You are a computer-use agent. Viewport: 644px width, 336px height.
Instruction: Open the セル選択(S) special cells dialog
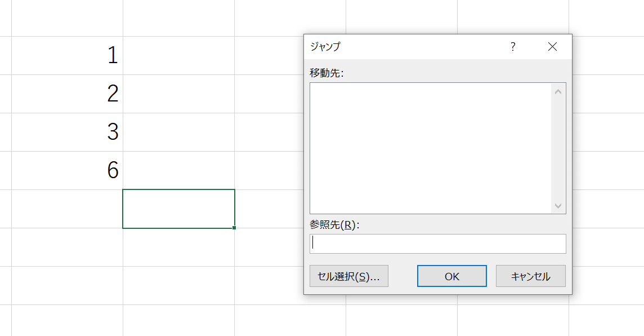[348, 276]
